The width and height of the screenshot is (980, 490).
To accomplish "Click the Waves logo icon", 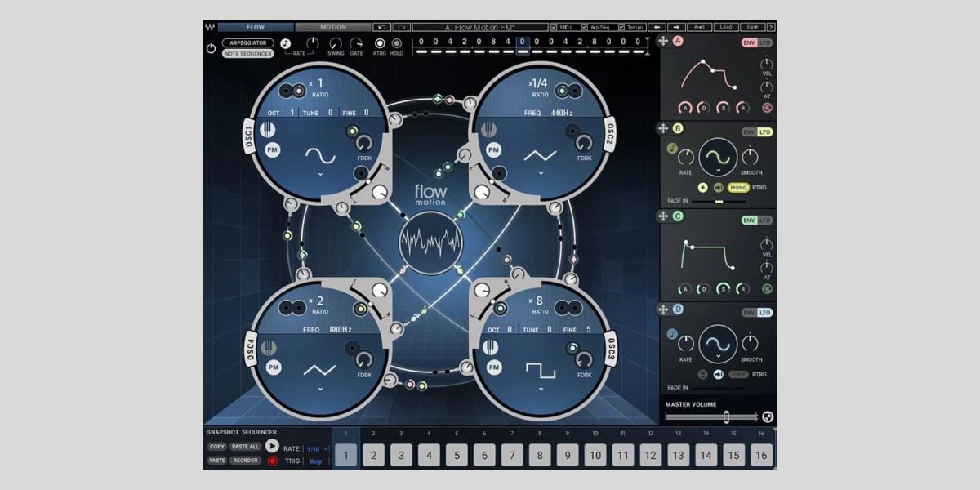I will [210, 27].
